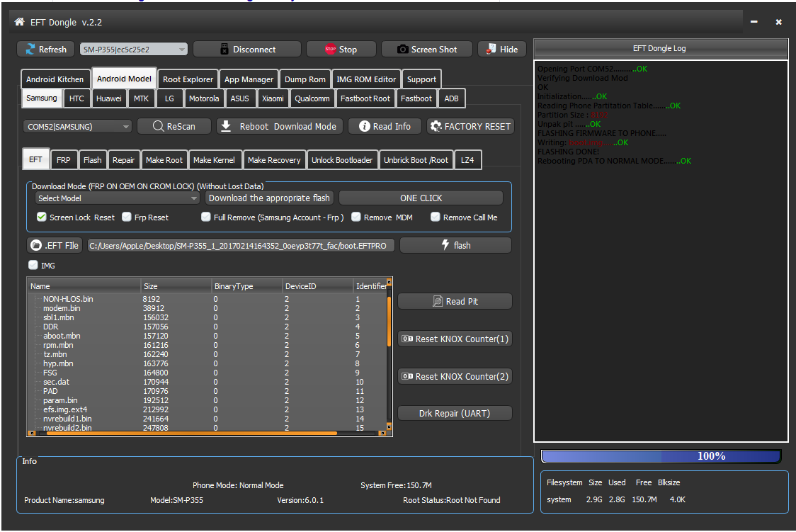Screen dimensions: 796x532
Task: Click the Refresh button
Action: [46, 50]
